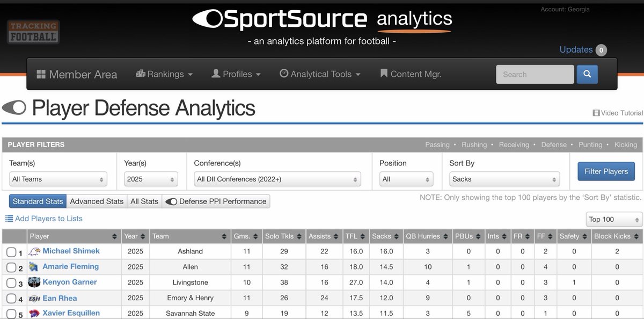This screenshot has width=644, height=319.
Task: Go to Punting stats filter link
Action: 590,144
